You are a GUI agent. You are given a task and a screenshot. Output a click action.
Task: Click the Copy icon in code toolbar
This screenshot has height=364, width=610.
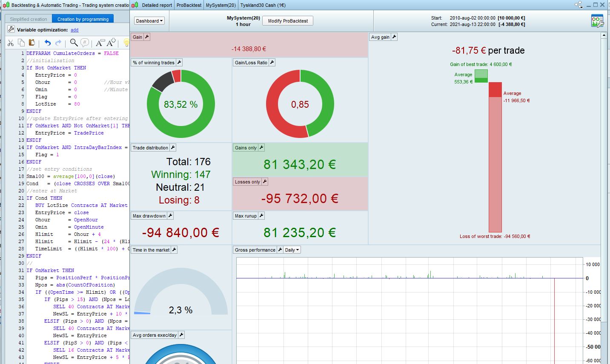[x=21, y=43]
